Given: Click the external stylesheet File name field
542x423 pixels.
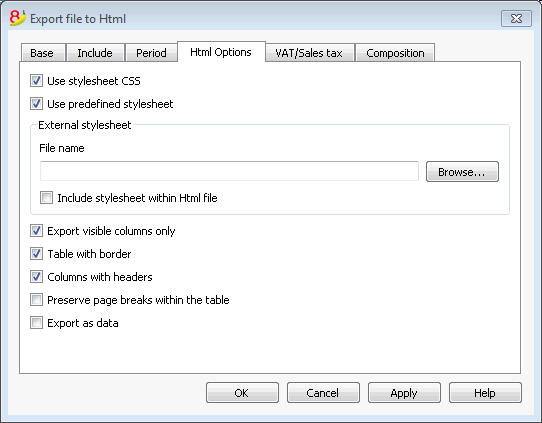Looking at the screenshot, I should coord(229,171).
